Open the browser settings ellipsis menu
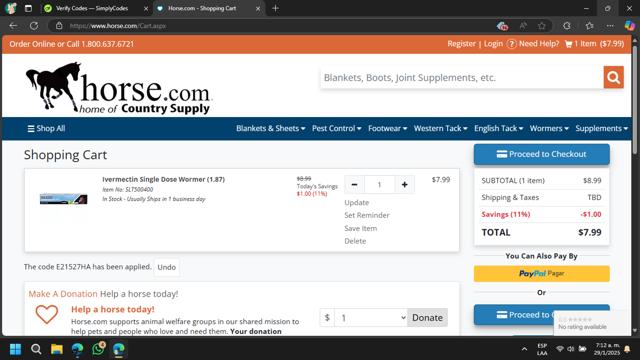640x360 pixels. [610, 26]
